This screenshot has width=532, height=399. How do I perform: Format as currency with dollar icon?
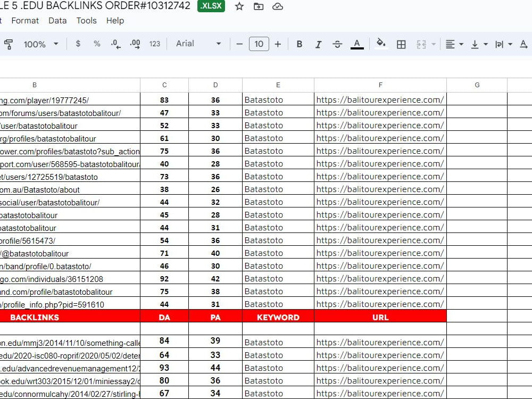pos(78,44)
